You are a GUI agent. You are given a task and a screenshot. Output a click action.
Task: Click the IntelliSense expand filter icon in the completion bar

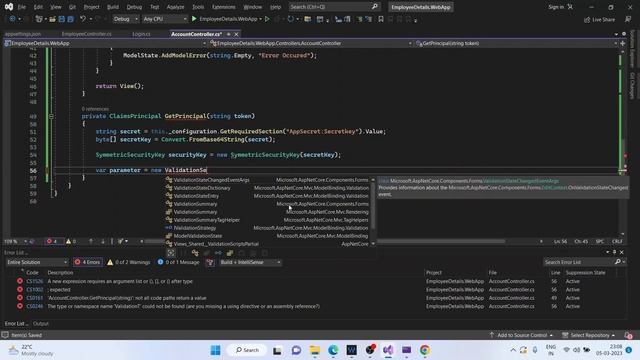click(171, 253)
